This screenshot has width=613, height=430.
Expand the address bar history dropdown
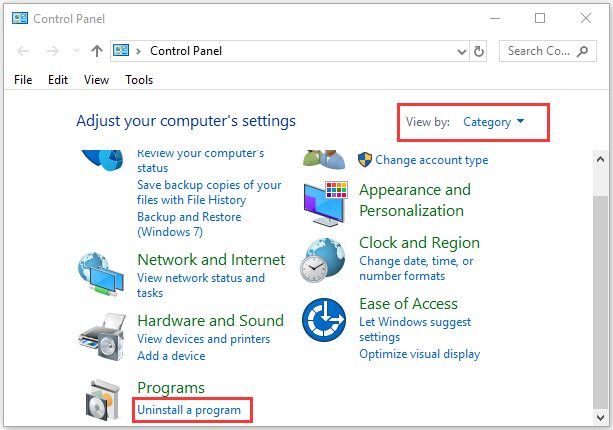(460, 51)
